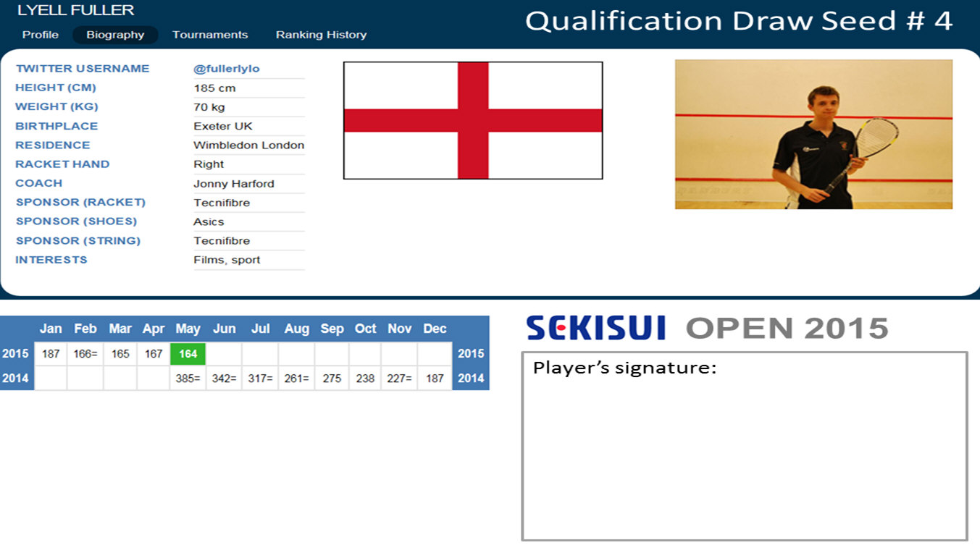
Task: Click the January 2015 ranking 187 cell
Action: click(51, 354)
